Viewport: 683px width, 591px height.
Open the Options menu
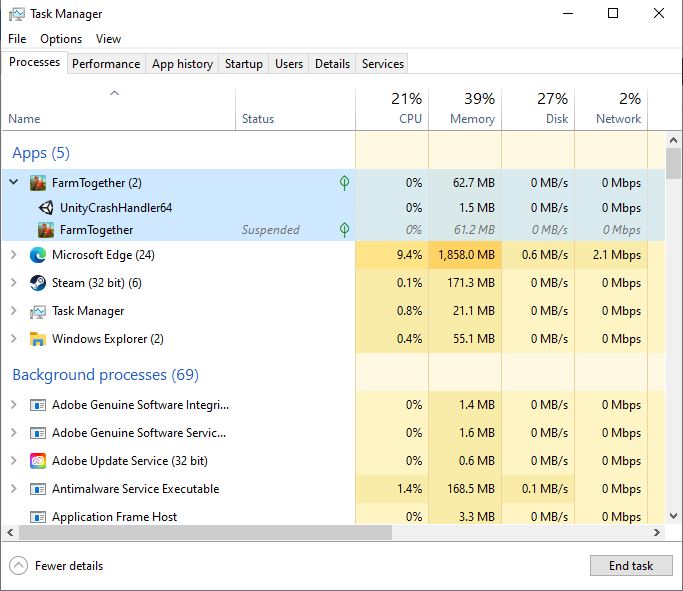pyautogui.click(x=61, y=39)
